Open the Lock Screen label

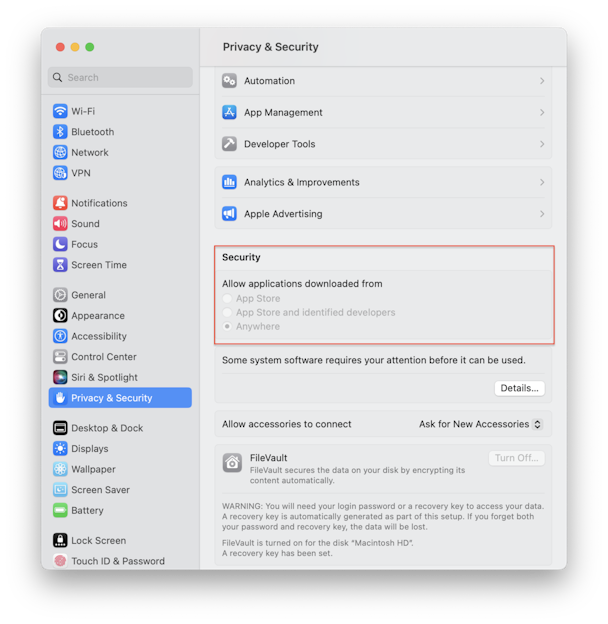pyautogui.click(x=99, y=540)
